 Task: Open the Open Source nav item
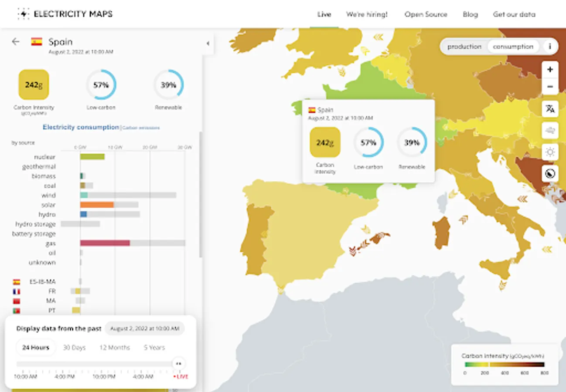pyautogui.click(x=426, y=14)
